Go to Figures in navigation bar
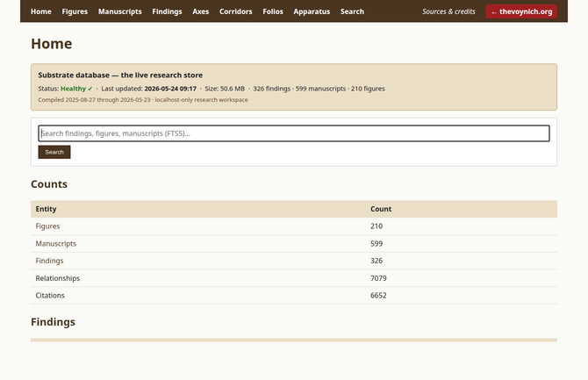This screenshot has height=380, width=588. 75,11
